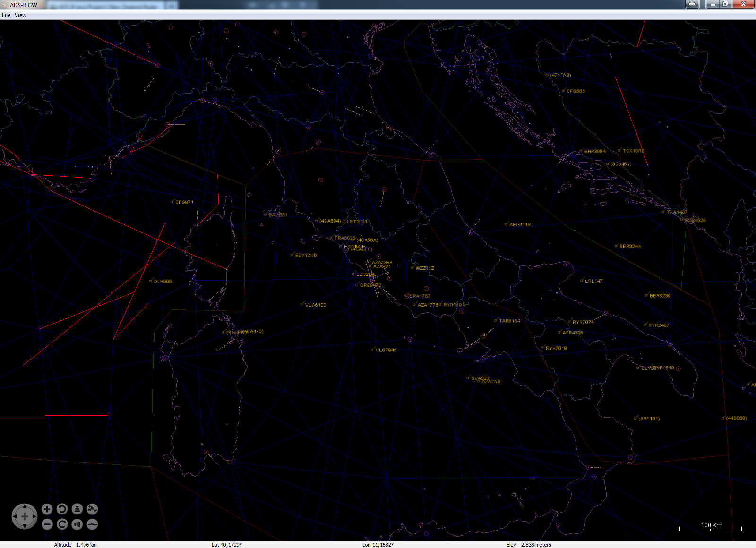Select the zoom out map control
This screenshot has width=756, height=548.
tap(46, 523)
